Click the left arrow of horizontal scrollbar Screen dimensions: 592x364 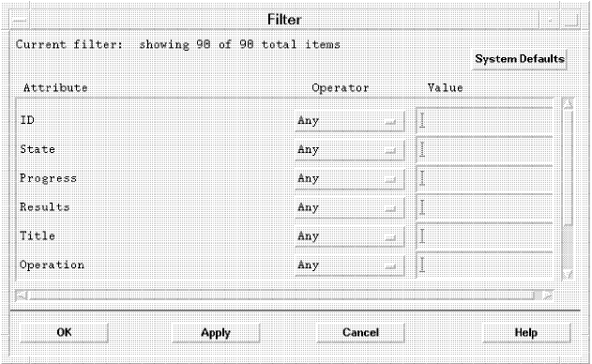coord(22,296)
